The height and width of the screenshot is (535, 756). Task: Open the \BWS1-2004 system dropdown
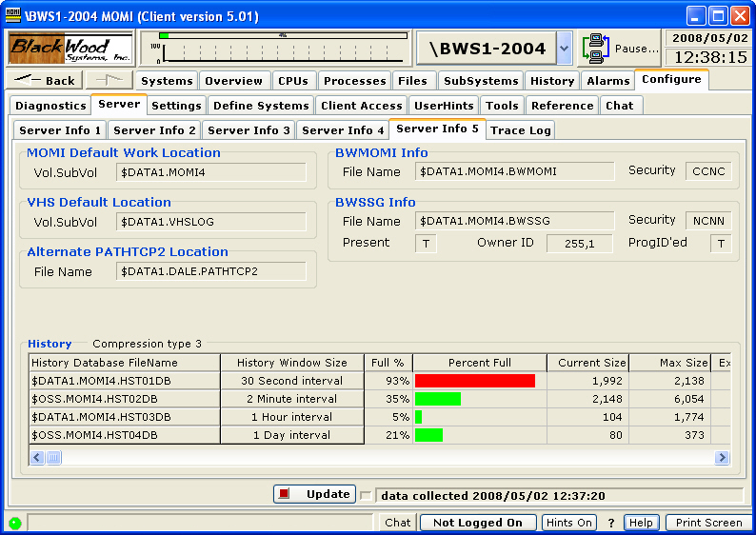564,49
